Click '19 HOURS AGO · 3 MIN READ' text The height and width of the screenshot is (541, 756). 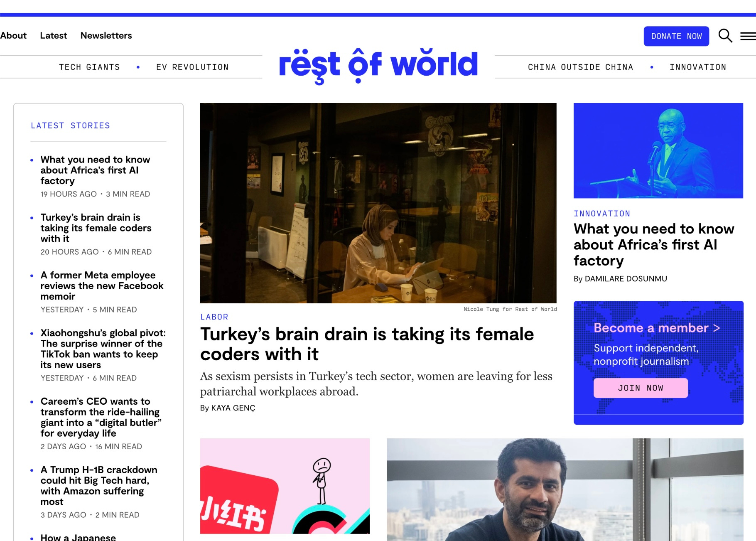(95, 194)
